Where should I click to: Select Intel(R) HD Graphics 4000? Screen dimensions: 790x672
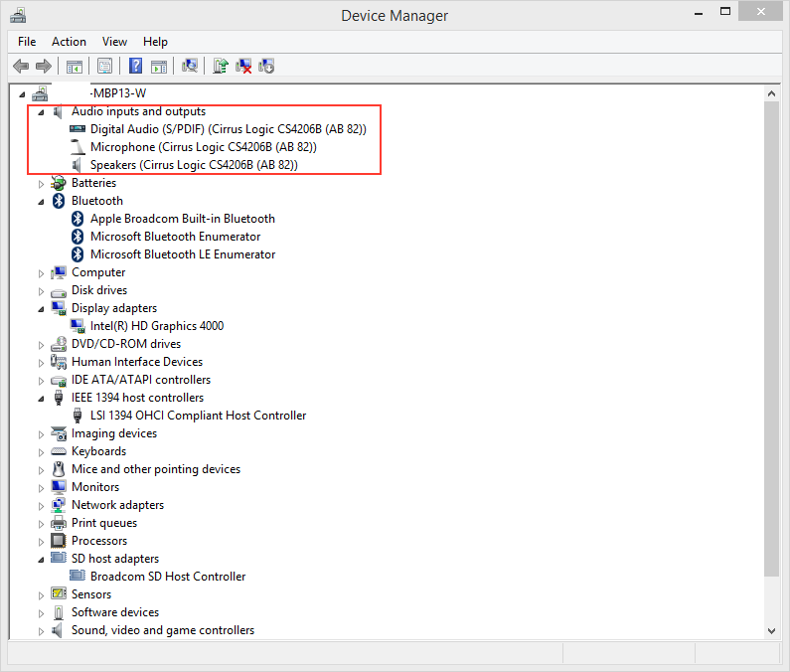click(x=157, y=326)
